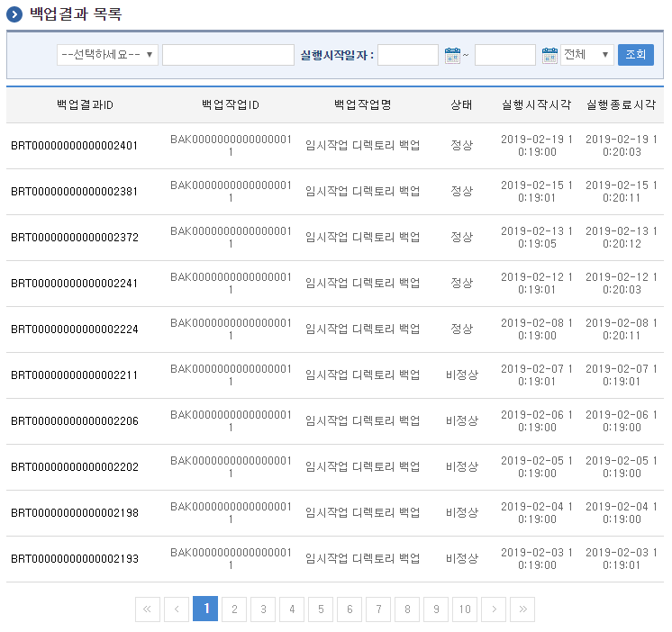Go to the previous page arrow
The width and height of the screenshot is (672, 632).
pos(177,609)
